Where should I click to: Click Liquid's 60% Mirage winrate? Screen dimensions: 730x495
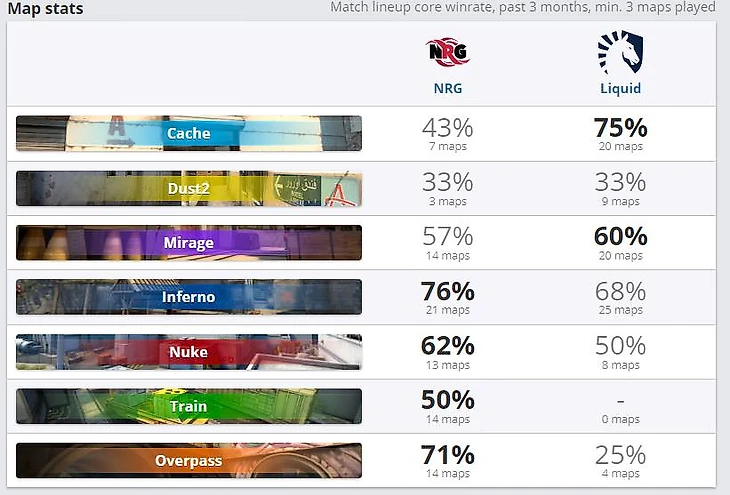pyautogui.click(x=620, y=237)
